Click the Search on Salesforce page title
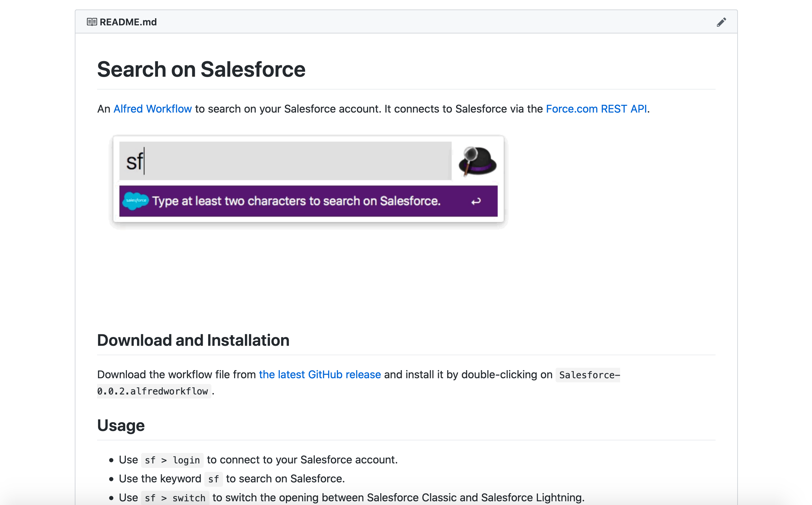The image size is (812, 505). [x=201, y=69]
